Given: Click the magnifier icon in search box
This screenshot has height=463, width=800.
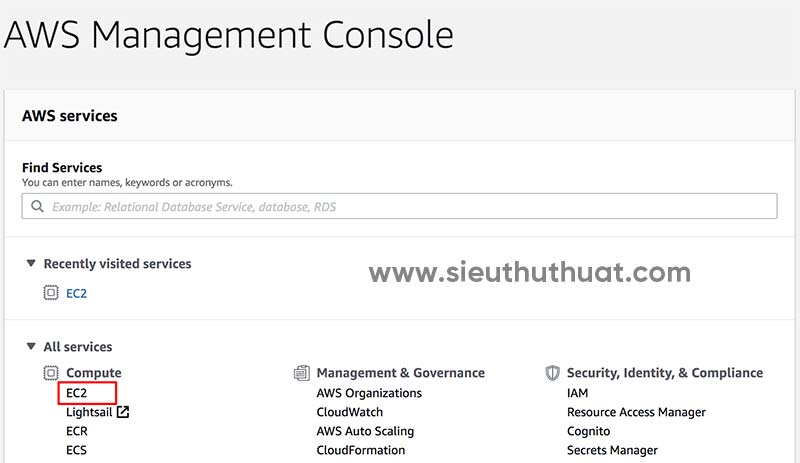Looking at the screenshot, I should (x=37, y=206).
